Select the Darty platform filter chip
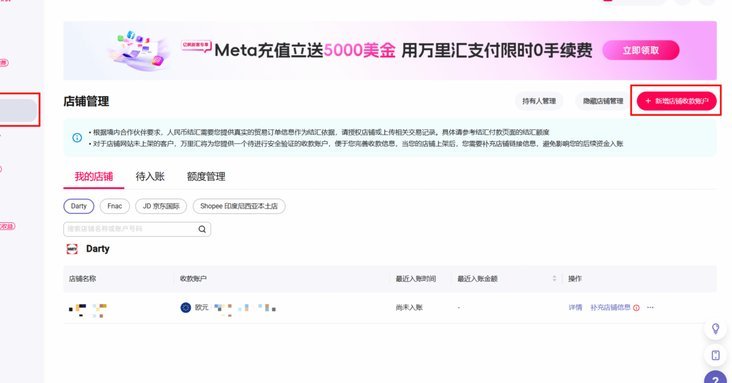This screenshot has height=383, width=732. point(78,206)
